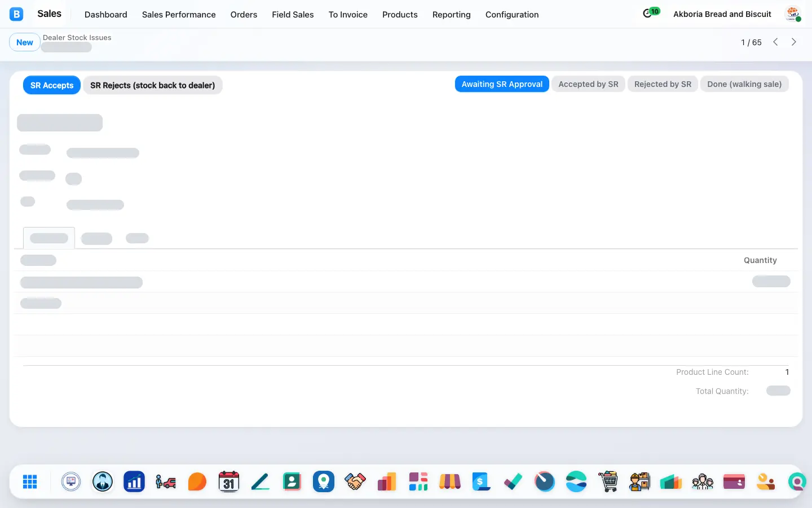Open the blue map pin app icon

click(x=324, y=481)
